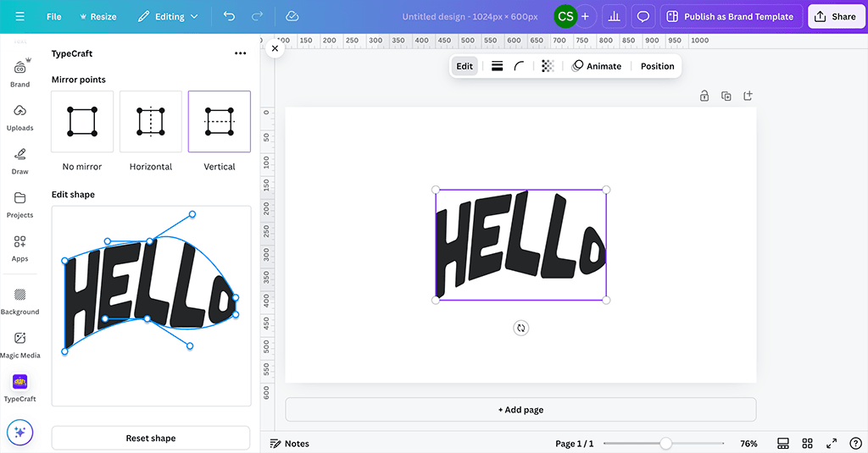Open the Notes panel
This screenshot has width=868, height=453.
coord(289,444)
